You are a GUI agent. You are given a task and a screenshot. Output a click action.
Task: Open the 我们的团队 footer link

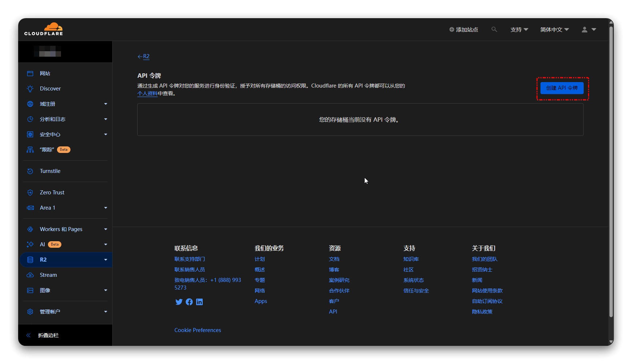(485, 259)
